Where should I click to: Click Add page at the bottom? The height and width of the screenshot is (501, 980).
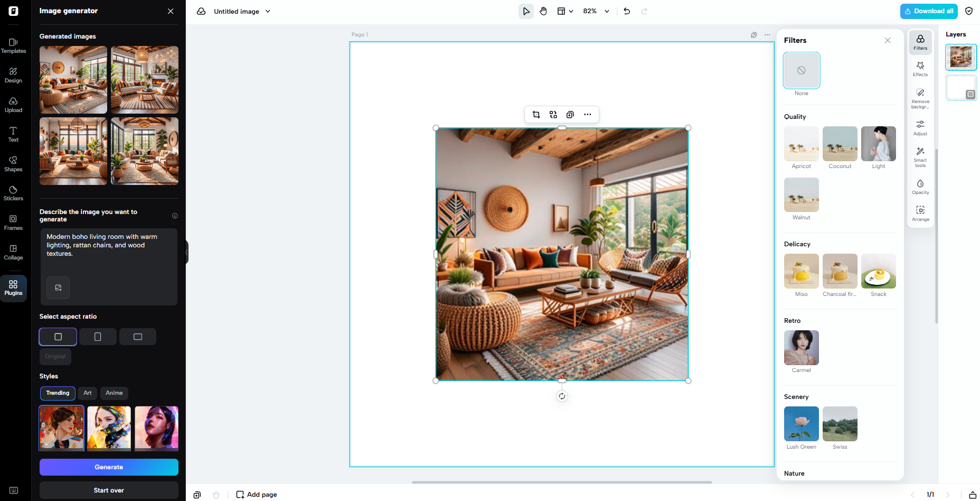257,495
